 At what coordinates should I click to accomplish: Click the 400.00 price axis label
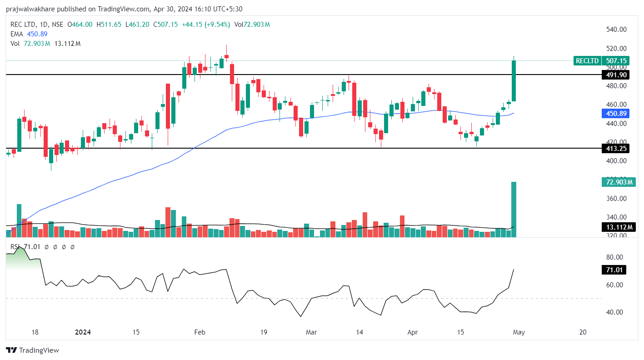(x=616, y=161)
